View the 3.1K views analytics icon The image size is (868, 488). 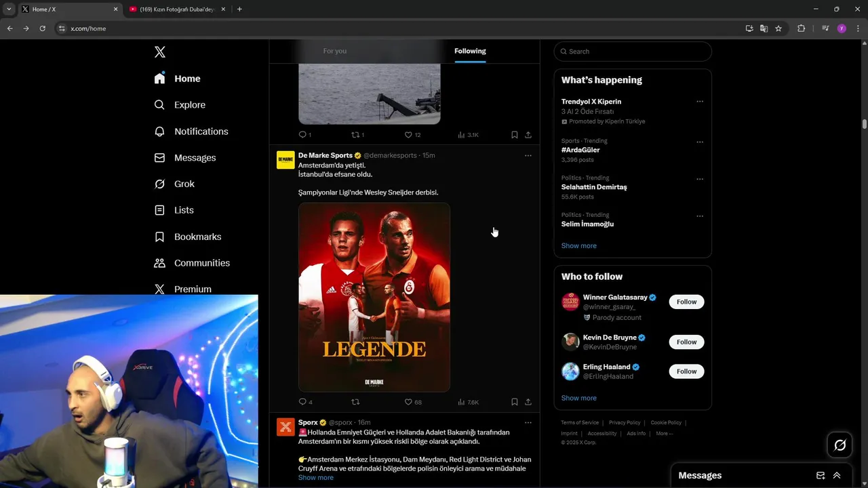(x=468, y=135)
